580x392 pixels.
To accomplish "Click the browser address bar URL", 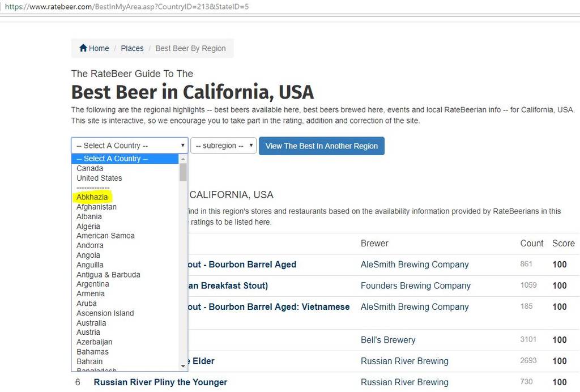I will (127, 7).
